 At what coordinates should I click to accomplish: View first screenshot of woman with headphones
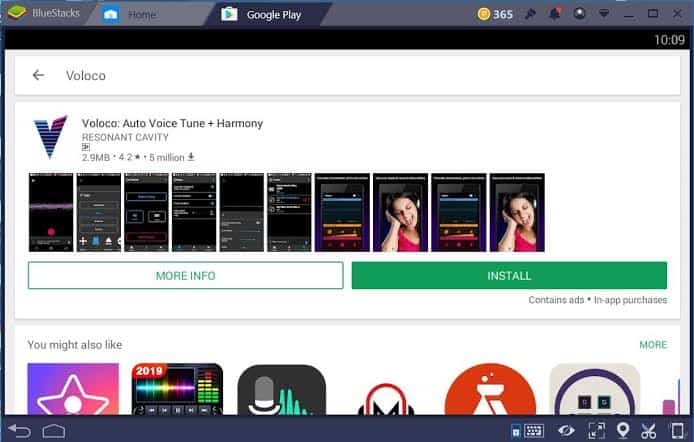401,212
